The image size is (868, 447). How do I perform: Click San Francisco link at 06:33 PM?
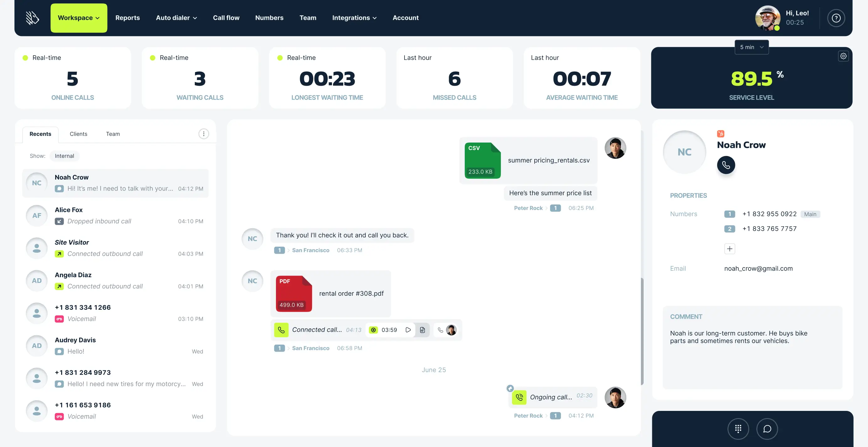pyautogui.click(x=311, y=250)
